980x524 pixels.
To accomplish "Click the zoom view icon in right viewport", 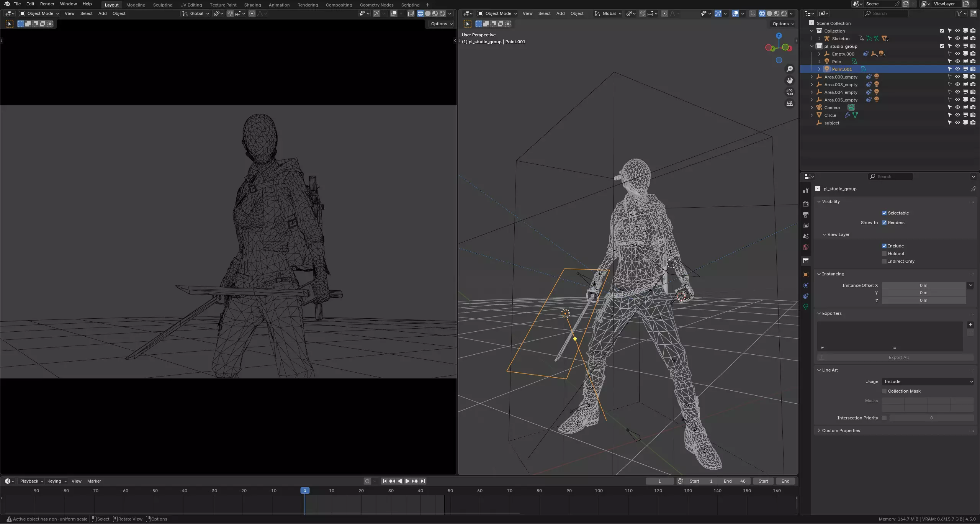I will click(x=790, y=69).
